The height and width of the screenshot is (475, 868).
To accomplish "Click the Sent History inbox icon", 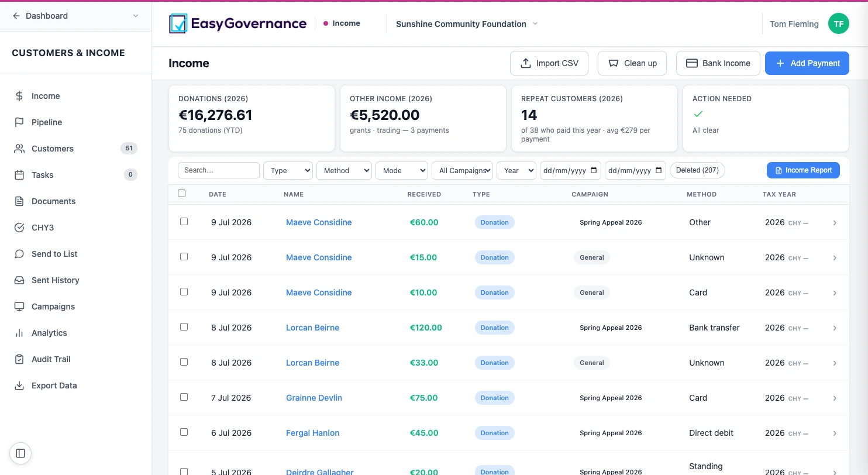I will point(19,280).
